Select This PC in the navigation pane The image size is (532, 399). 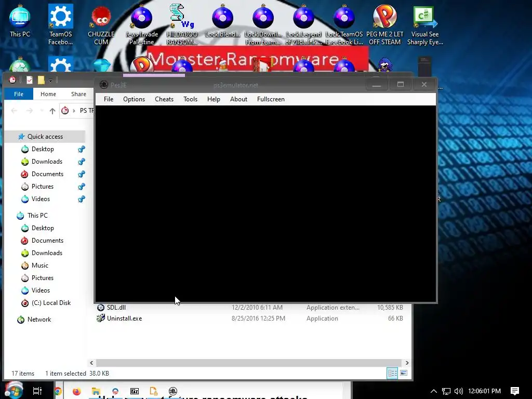point(37,216)
